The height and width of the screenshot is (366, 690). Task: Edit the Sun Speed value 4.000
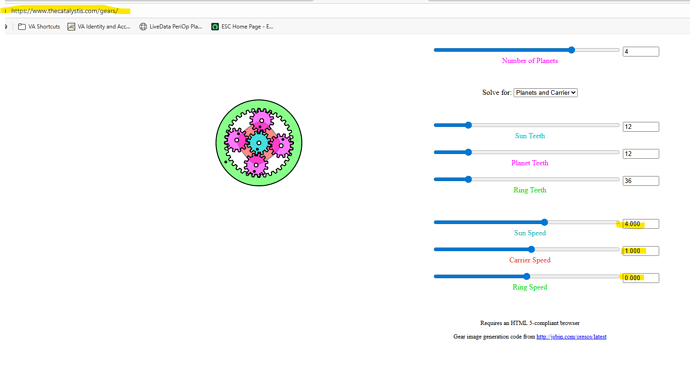pyautogui.click(x=641, y=224)
